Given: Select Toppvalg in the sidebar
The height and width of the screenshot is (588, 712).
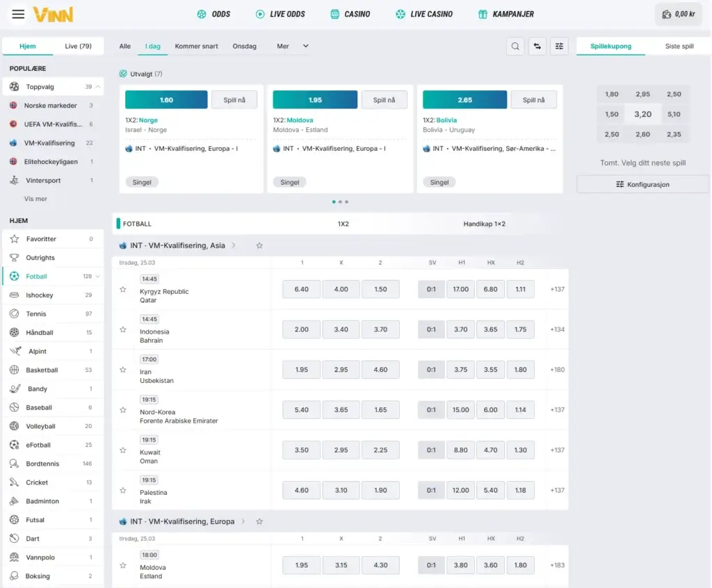Looking at the screenshot, I should [x=53, y=86].
